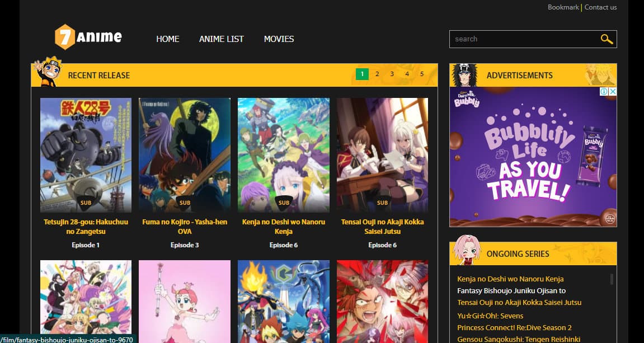Open Tetsujin 28-gou: Hakuchuu no Zangetsu title
The height and width of the screenshot is (343, 644).
86,227
